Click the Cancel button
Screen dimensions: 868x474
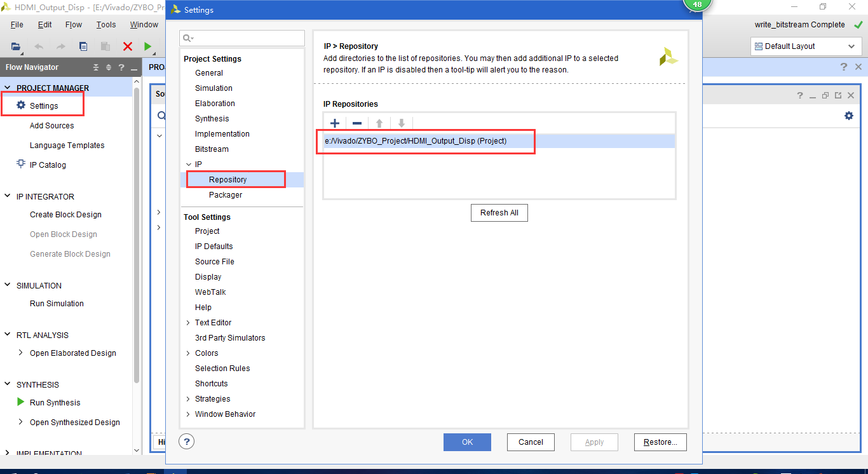point(531,442)
